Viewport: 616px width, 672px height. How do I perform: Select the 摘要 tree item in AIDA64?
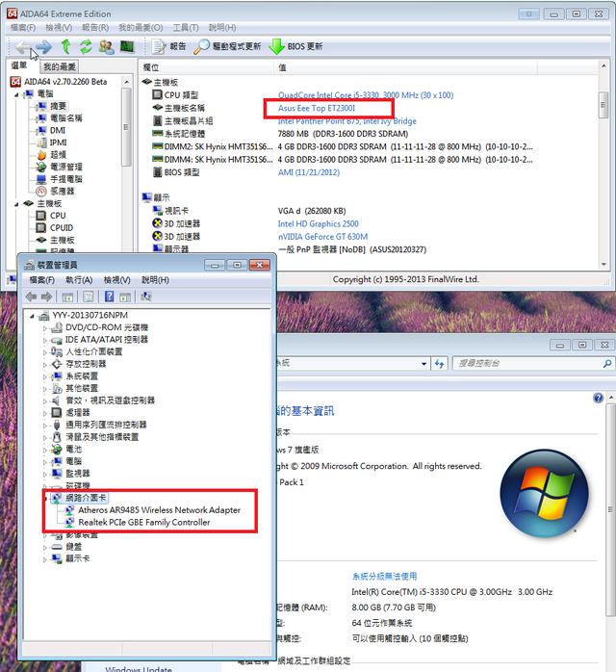point(58,106)
